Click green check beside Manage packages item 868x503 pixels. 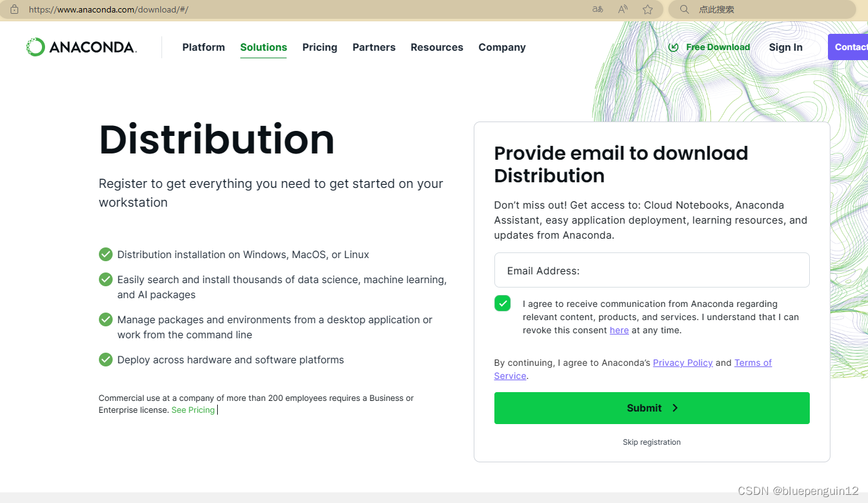(106, 319)
